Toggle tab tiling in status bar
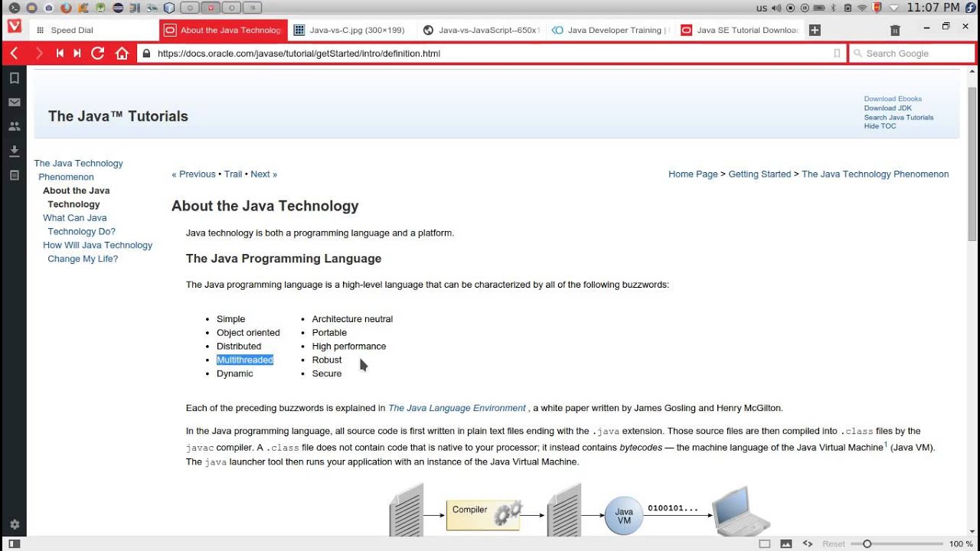 [764, 543]
